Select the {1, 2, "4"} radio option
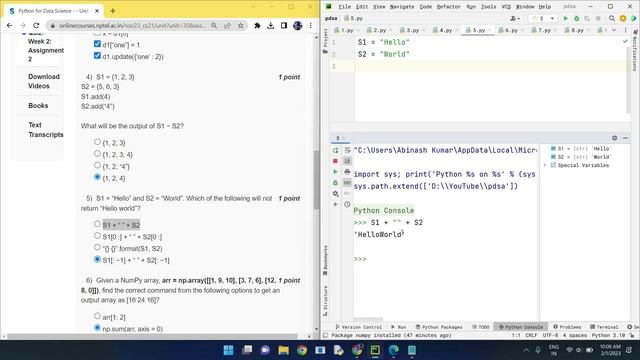Image resolution: width=640 pixels, height=360 pixels. coord(97,165)
